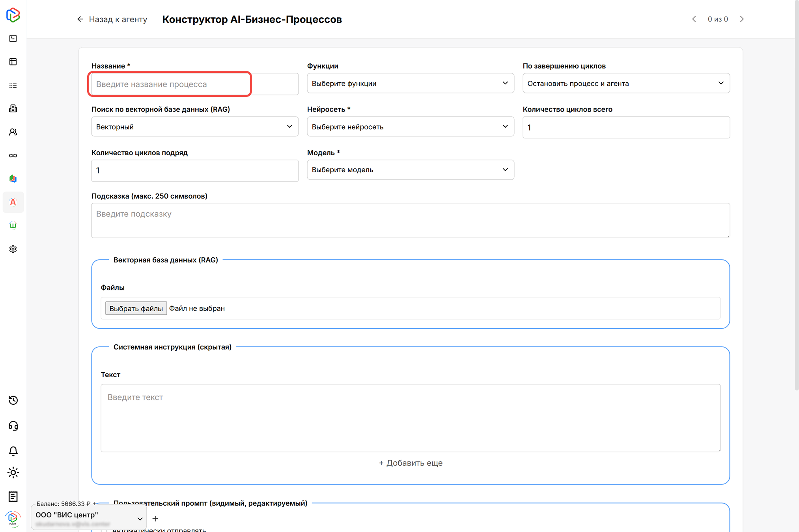The height and width of the screenshot is (532, 799).
Task: Open notifications bell icon
Action: coord(13,451)
